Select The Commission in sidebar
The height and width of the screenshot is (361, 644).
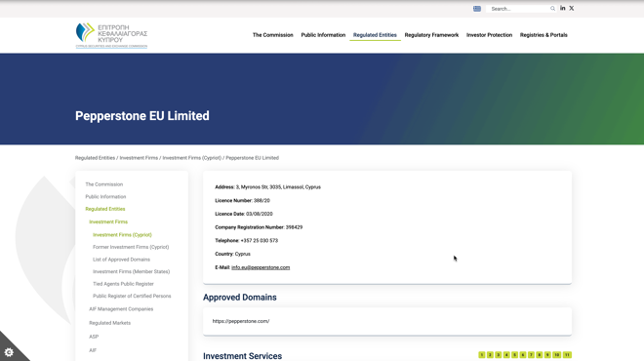click(x=103, y=184)
